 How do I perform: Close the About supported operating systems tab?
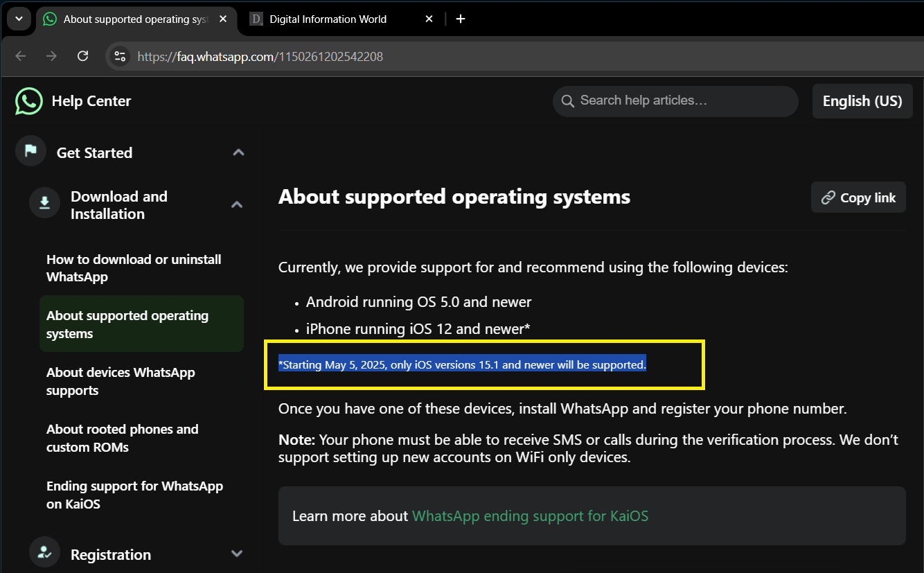point(223,19)
